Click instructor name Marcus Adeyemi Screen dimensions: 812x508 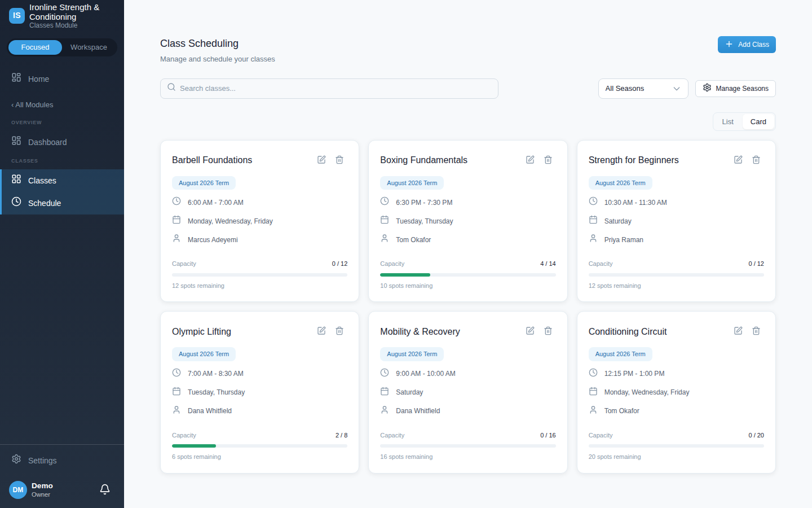click(213, 240)
